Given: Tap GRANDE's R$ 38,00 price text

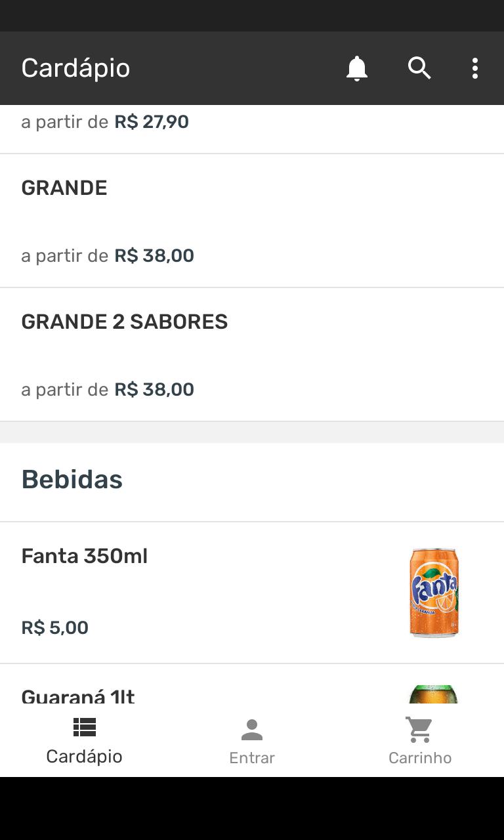Looking at the screenshot, I should (x=154, y=256).
